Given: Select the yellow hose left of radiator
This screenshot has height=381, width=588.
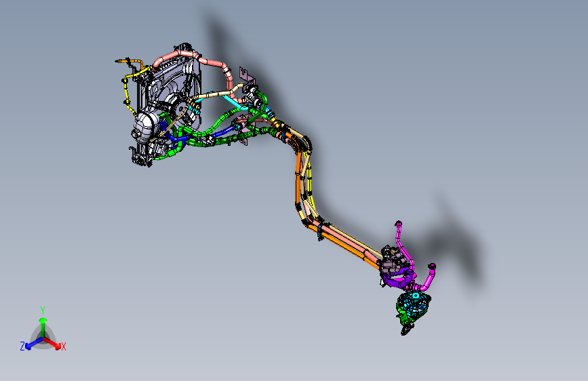Looking at the screenshot, I should pyautogui.click(x=128, y=90).
